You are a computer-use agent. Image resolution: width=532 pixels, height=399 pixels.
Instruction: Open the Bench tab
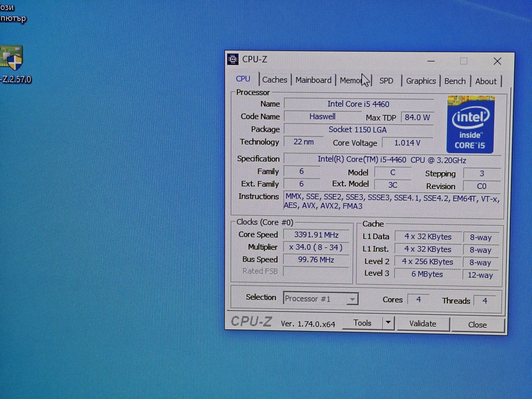pos(455,81)
